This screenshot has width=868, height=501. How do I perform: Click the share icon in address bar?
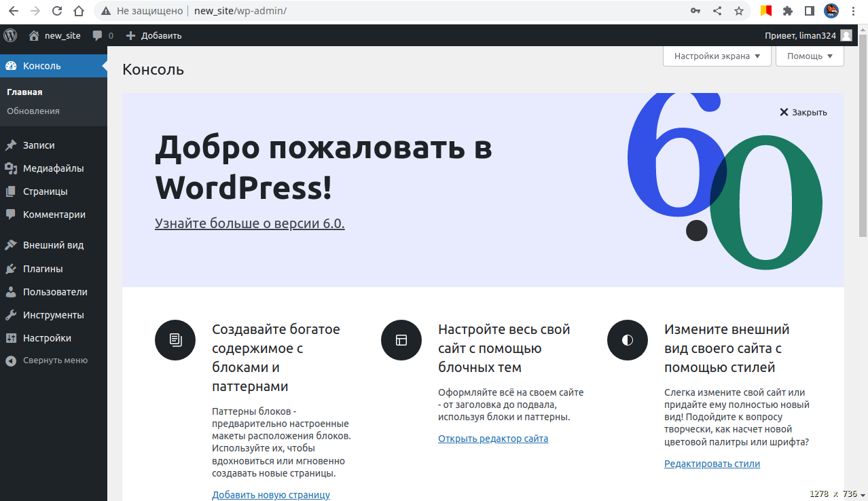(x=717, y=11)
